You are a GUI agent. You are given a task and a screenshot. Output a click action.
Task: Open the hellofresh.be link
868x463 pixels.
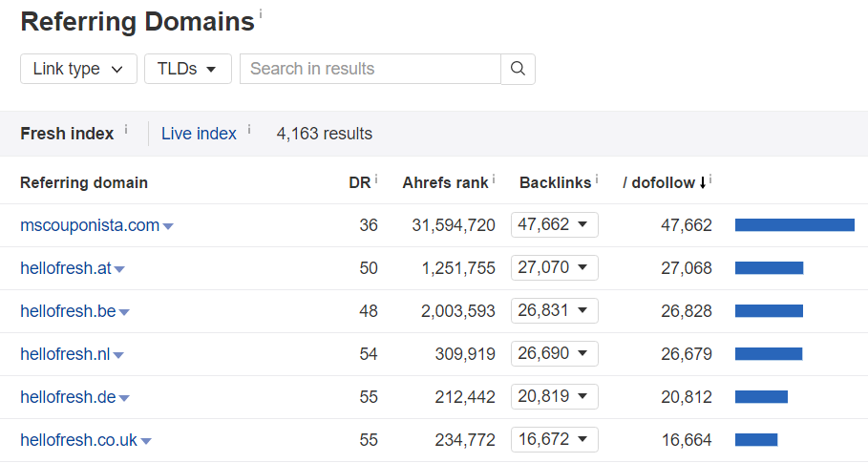click(68, 311)
